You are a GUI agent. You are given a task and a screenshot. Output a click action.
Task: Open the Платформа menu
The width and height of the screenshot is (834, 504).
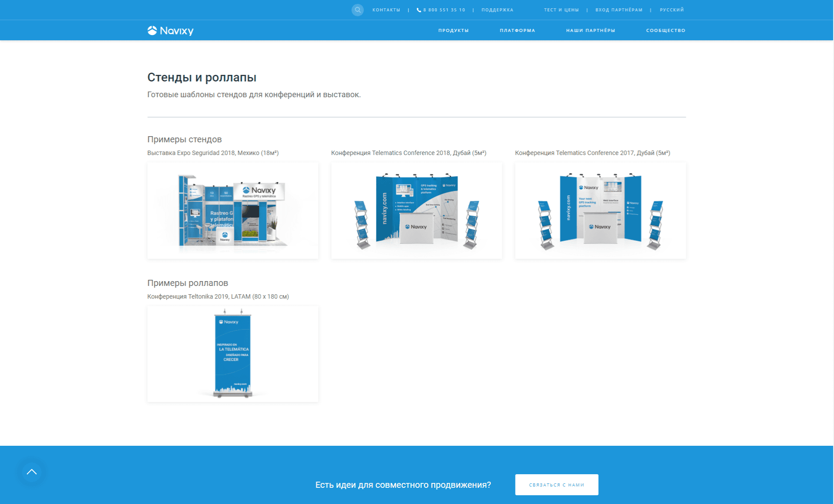point(518,30)
